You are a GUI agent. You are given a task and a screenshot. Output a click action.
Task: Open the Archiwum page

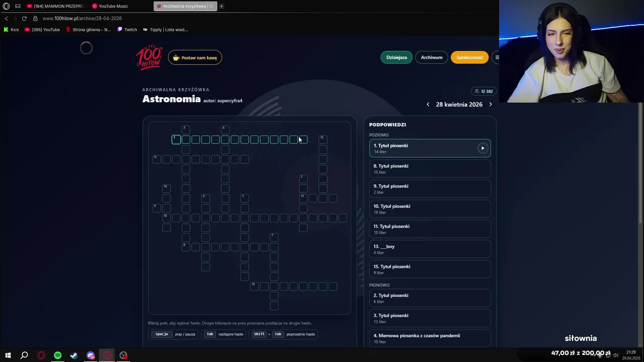coord(432,57)
